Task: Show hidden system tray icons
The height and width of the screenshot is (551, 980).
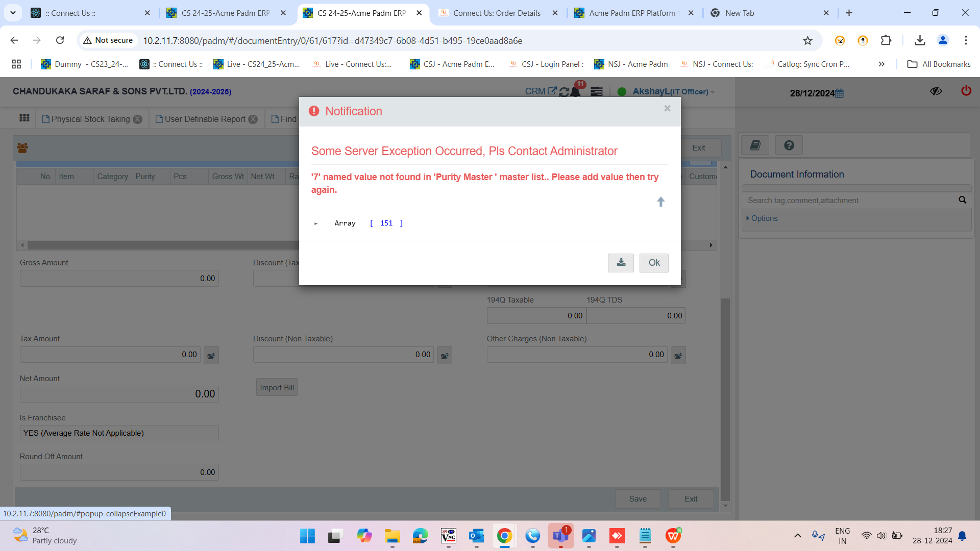Action: click(797, 536)
